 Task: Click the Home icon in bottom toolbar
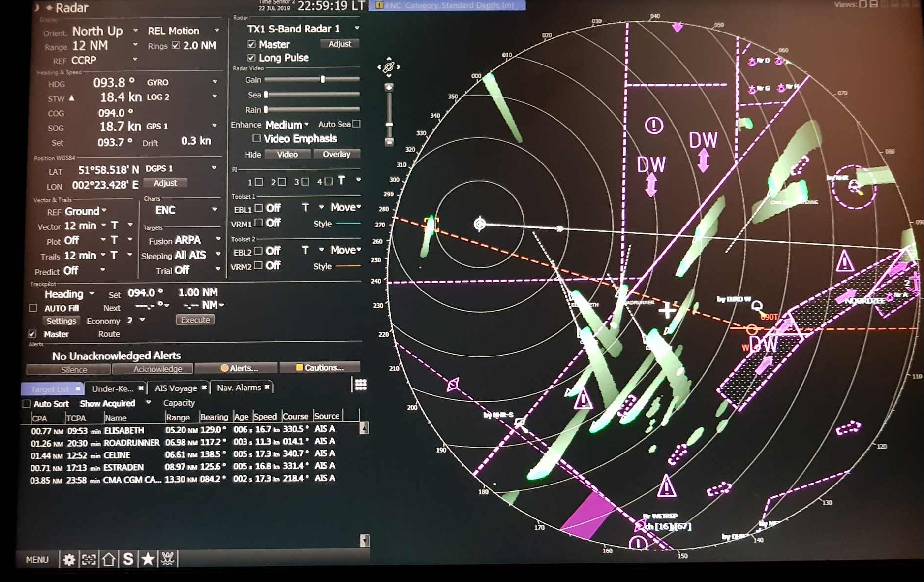pyautogui.click(x=109, y=559)
